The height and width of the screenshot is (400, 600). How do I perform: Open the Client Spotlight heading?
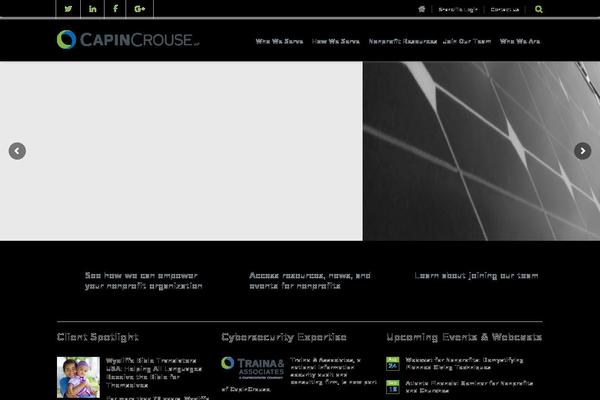(98, 337)
